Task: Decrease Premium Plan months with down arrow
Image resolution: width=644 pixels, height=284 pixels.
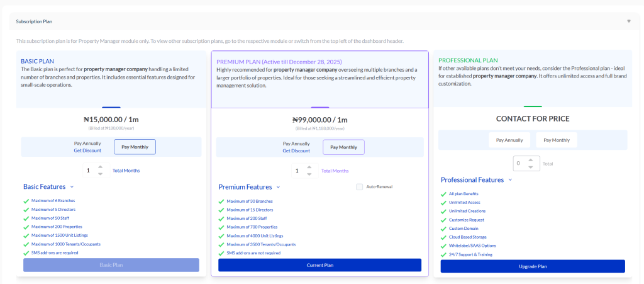Action: coord(309,174)
